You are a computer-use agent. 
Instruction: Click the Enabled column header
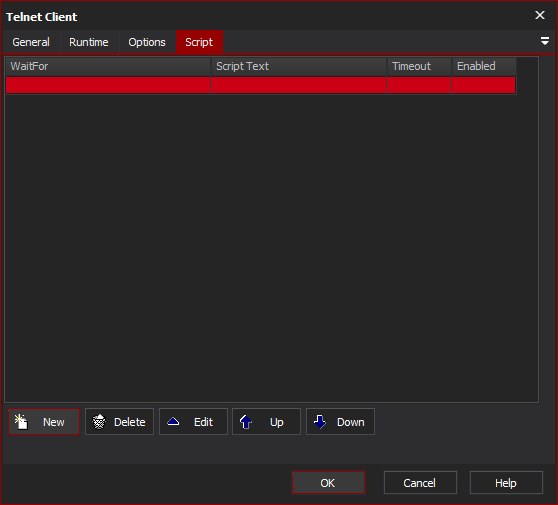[484, 66]
